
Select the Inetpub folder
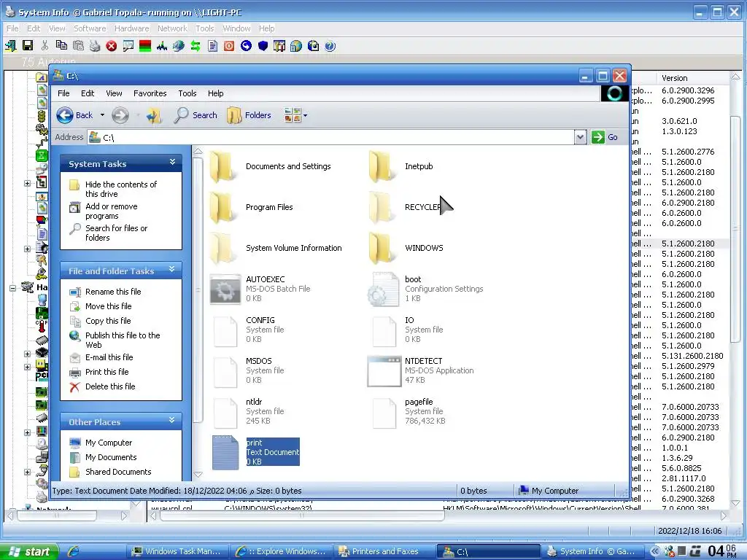(x=400, y=166)
